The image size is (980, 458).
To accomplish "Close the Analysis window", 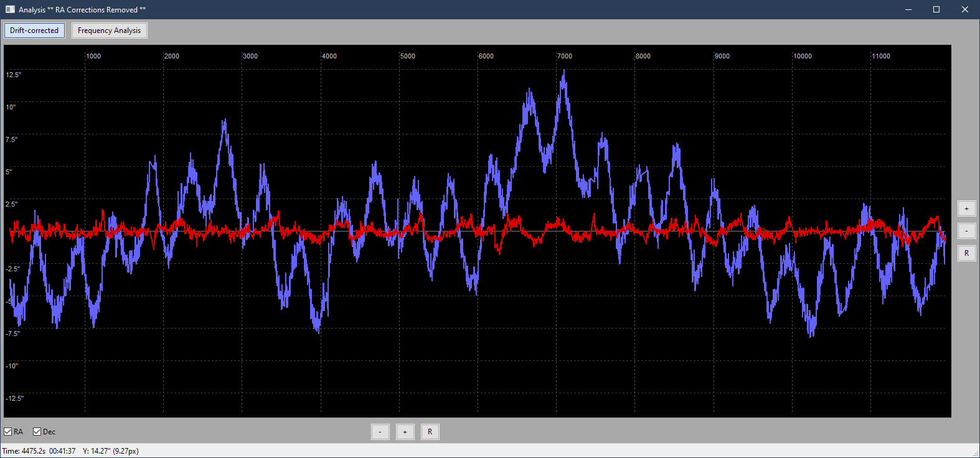I will 965,9.
